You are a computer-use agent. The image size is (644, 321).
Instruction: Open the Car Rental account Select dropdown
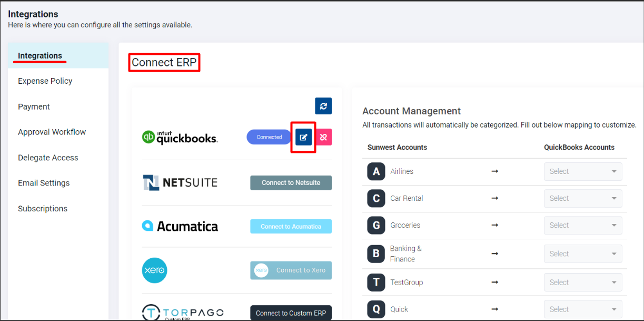coord(583,198)
